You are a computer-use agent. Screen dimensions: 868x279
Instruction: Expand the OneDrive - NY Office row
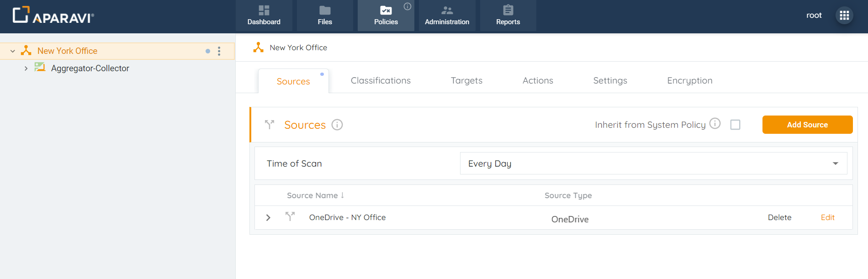[x=268, y=218]
